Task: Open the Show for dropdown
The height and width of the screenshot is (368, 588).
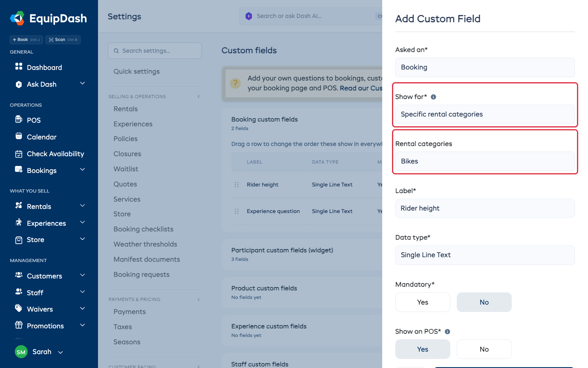Action: 485,114
